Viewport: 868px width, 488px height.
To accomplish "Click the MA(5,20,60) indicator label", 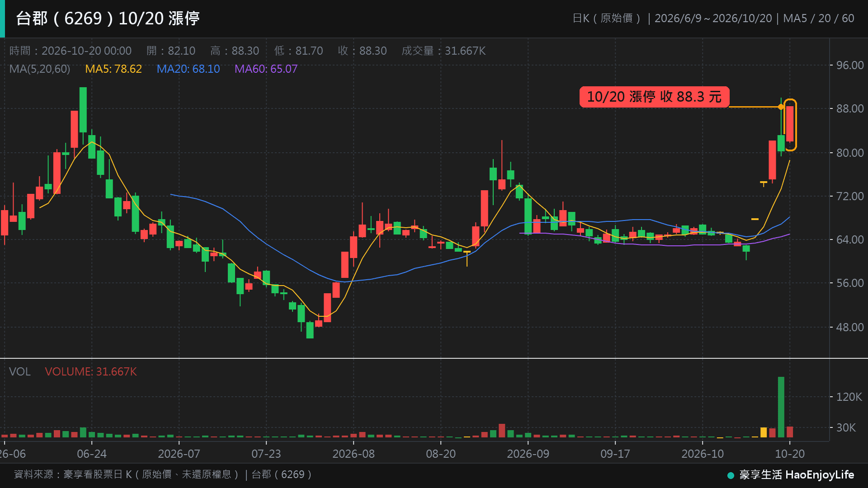I will [x=40, y=69].
